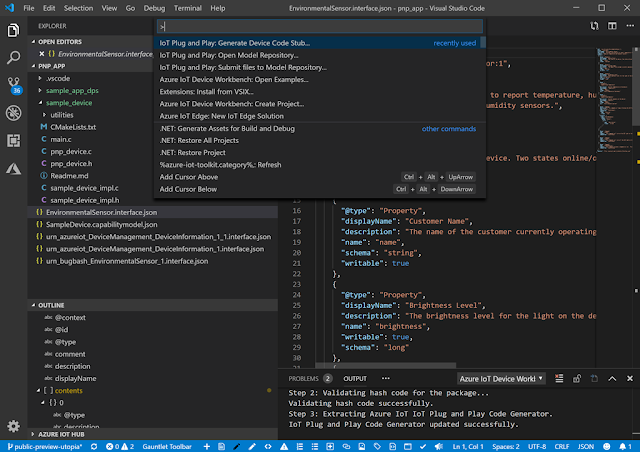Open the output channel dropdown
640x452 pixels.
(500, 379)
